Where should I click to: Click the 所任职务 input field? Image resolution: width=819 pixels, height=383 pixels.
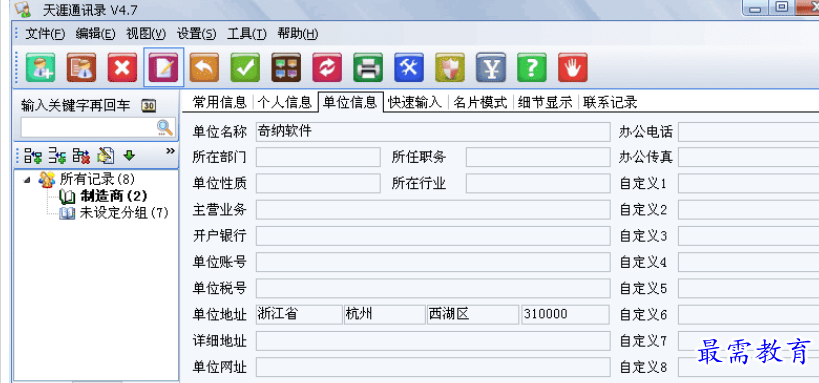click(x=538, y=157)
